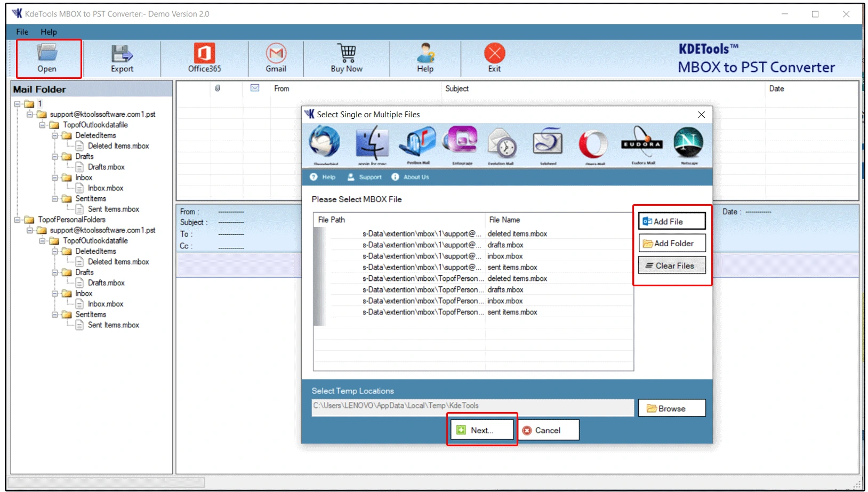This screenshot has height=492, width=868.
Task: Select the Netscape icon
Action: [x=688, y=145]
